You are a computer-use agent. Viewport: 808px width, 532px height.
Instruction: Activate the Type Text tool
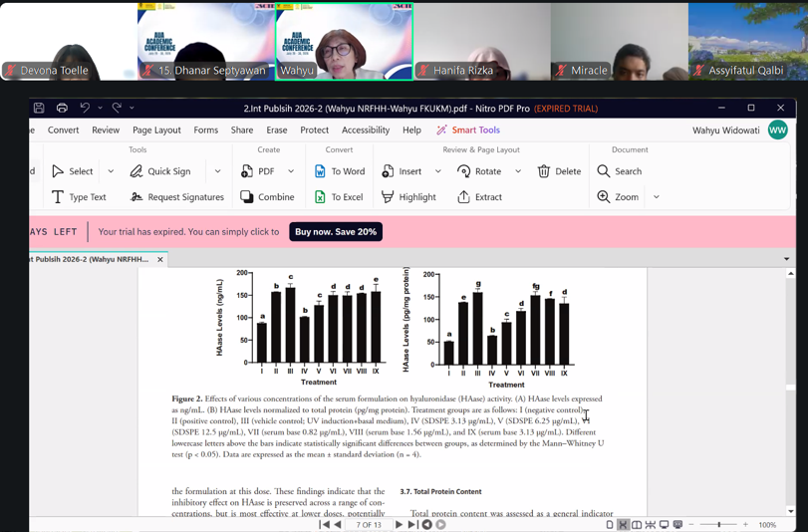(x=79, y=197)
